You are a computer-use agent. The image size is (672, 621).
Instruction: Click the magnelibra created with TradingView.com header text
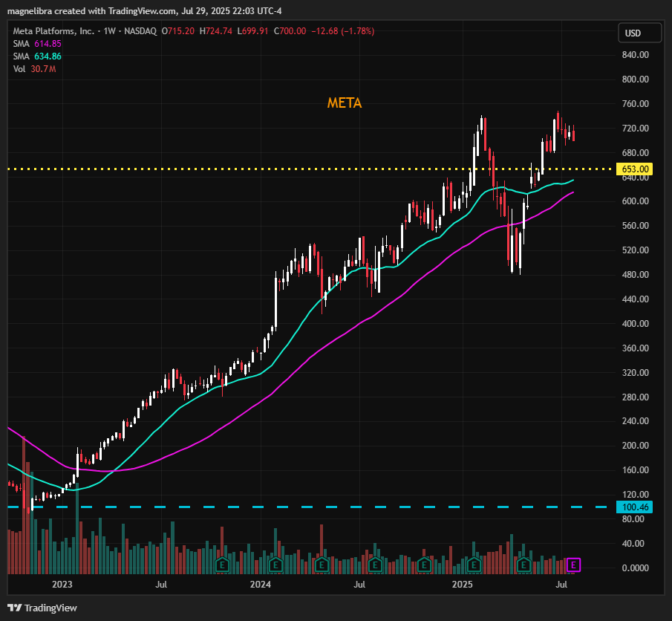[x=145, y=11]
